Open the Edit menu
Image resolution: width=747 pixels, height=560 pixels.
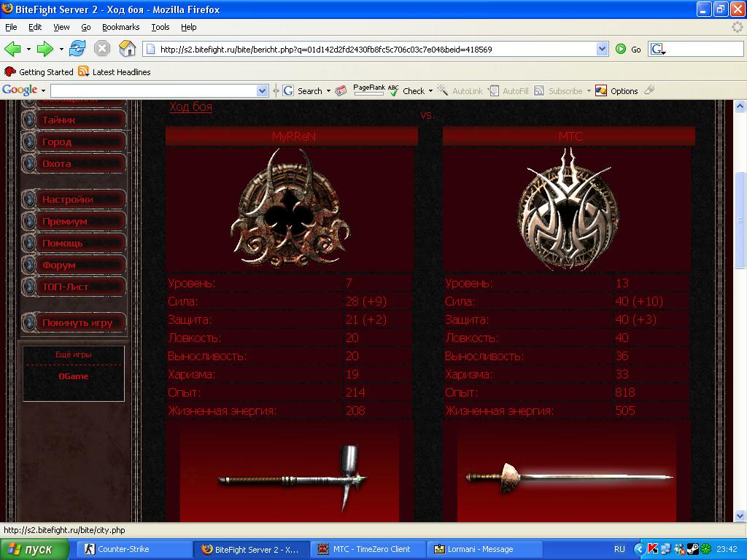click(x=35, y=27)
